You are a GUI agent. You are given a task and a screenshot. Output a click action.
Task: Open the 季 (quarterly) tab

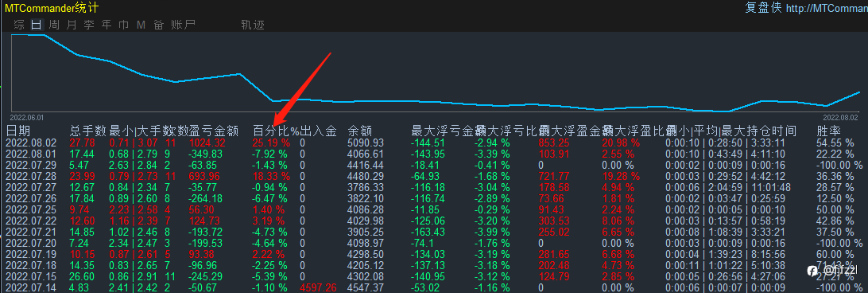click(89, 25)
